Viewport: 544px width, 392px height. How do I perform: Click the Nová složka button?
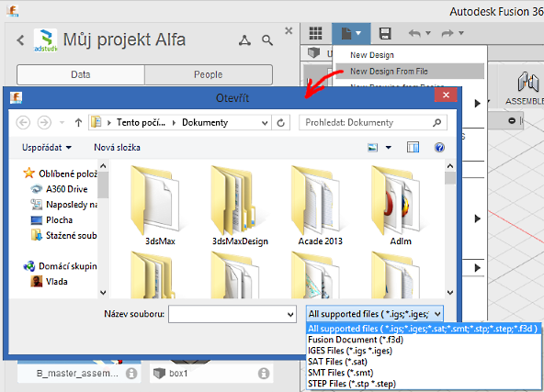(117, 147)
